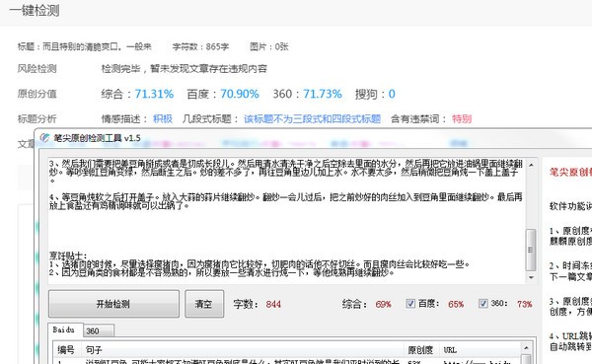592x364 pixels.
Task: Click the 开始检测 button
Action: [x=113, y=304]
